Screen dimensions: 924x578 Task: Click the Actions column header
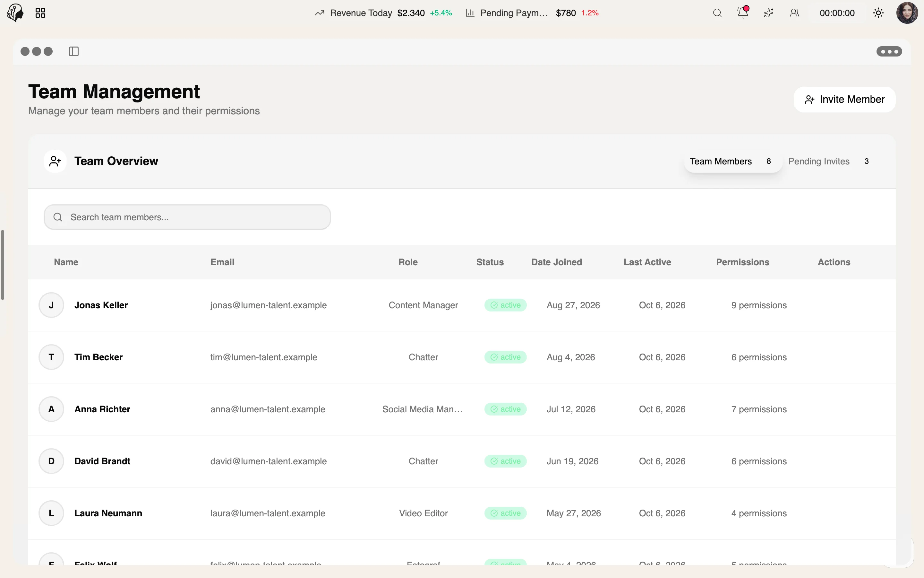coord(834,262)
